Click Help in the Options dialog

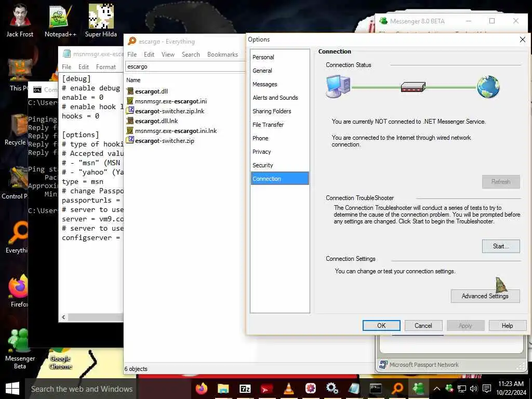508,326
